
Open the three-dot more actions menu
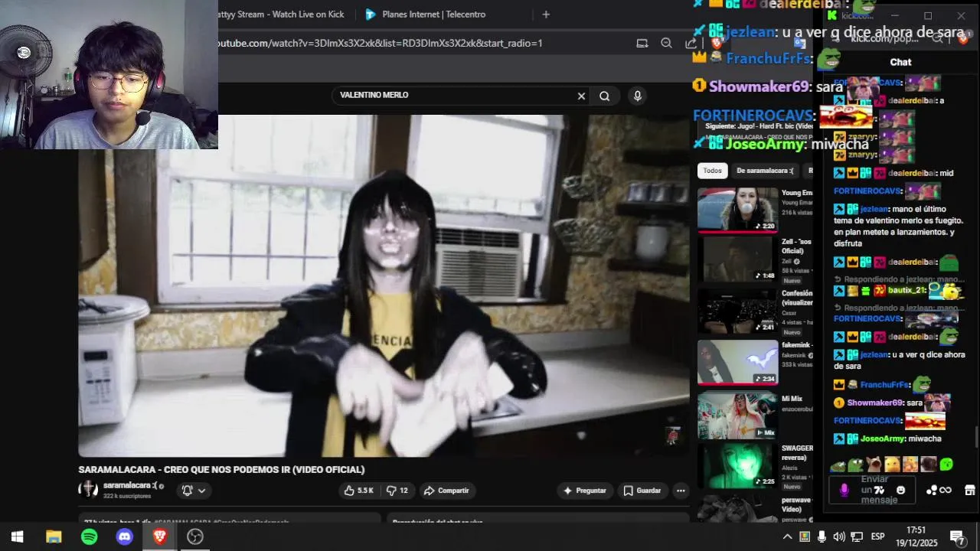pyautogui.click(x=680, y=491)
